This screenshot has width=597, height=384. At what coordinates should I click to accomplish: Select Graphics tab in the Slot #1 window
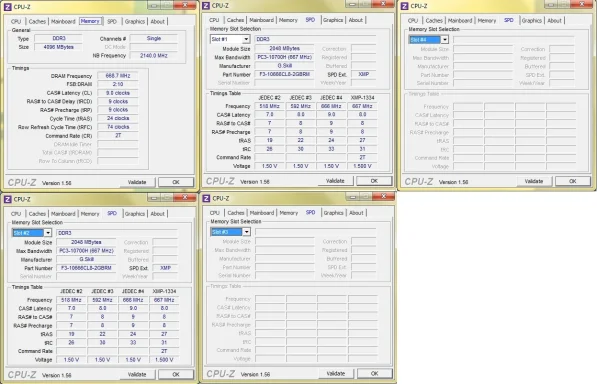point(333,20)
